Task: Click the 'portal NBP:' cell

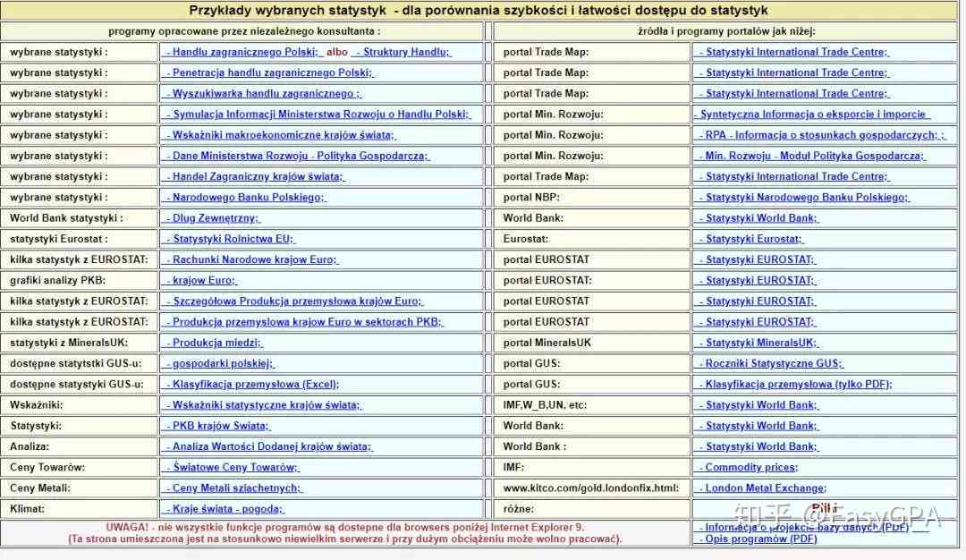Action: [592, 198]
